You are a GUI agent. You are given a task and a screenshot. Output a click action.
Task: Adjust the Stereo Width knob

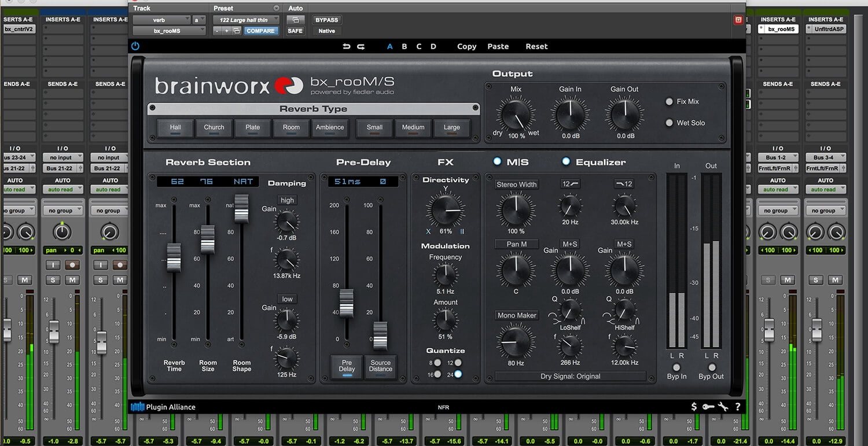click(x=516, y=209)
